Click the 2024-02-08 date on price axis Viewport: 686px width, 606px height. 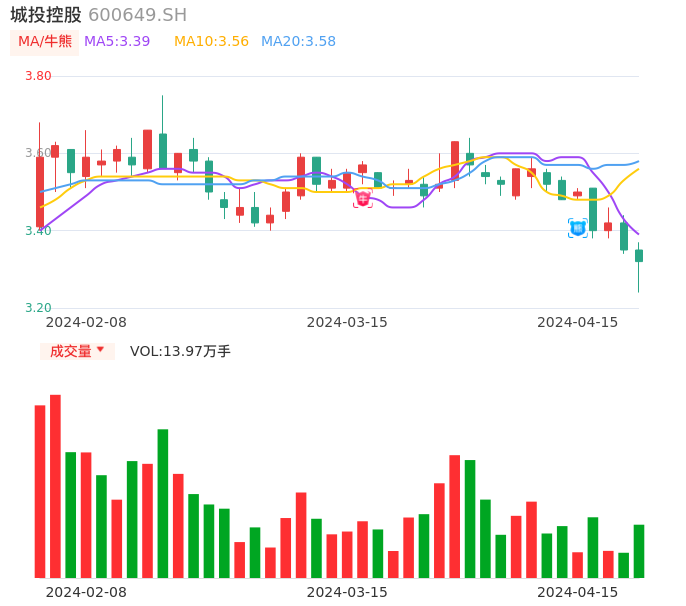pyautogui.click(x=86, y=322)
